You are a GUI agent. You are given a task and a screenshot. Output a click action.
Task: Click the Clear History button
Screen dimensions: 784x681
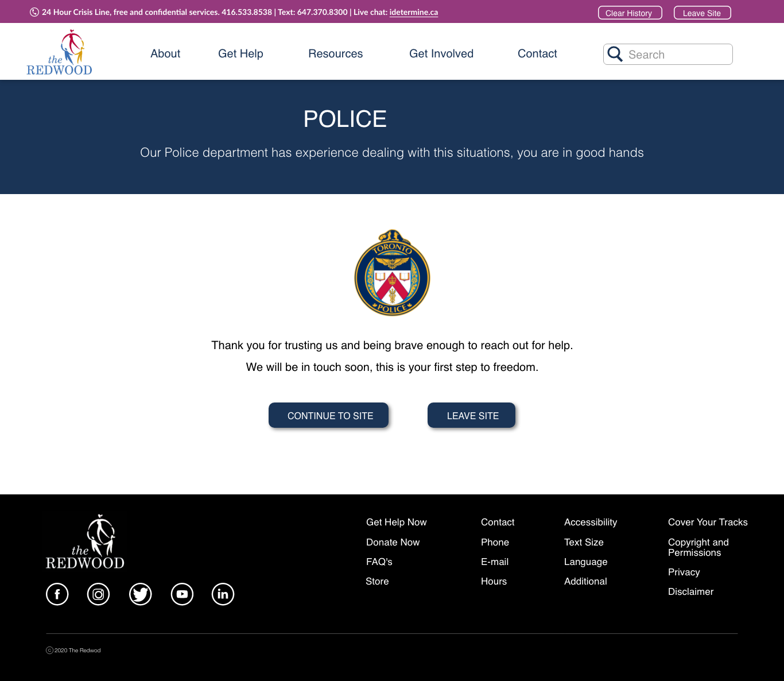pos(630,13)
